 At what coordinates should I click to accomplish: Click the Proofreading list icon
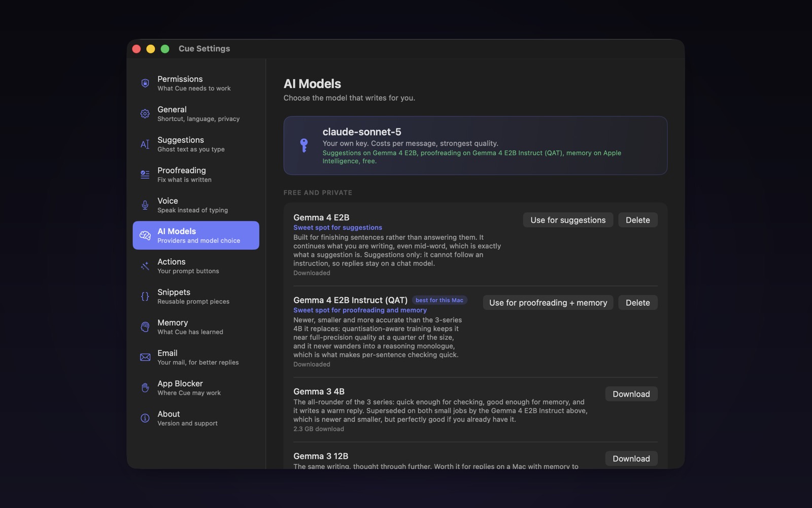click(x=145, y=175)
